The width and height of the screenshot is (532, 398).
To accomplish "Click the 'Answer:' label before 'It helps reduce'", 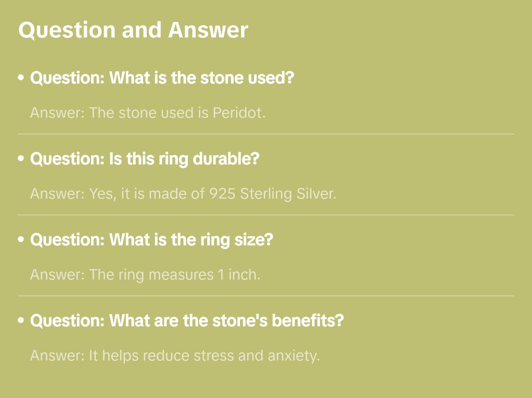I will [58, 356].
